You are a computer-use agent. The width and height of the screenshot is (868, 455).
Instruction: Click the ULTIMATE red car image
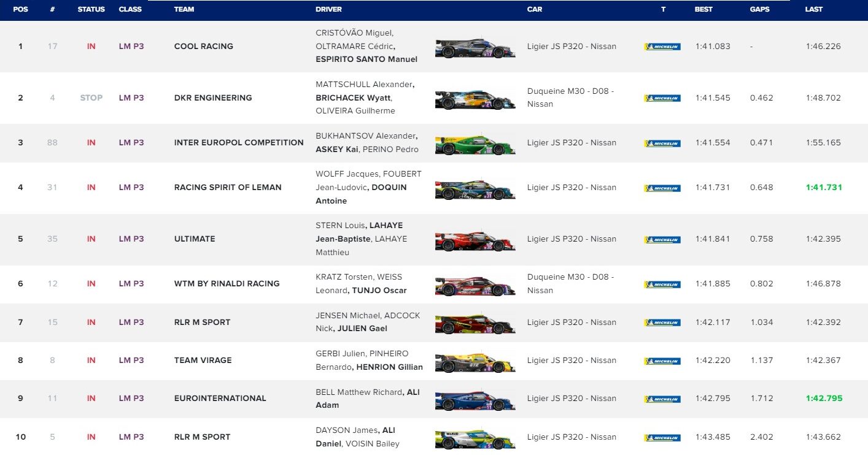point(475,242)
